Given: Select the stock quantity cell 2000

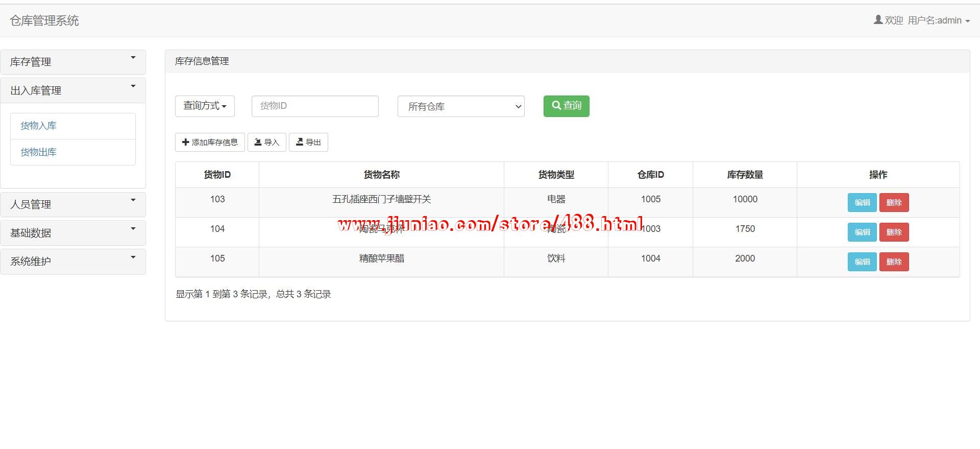Looking at the screenshot, I should click(745, 262).
